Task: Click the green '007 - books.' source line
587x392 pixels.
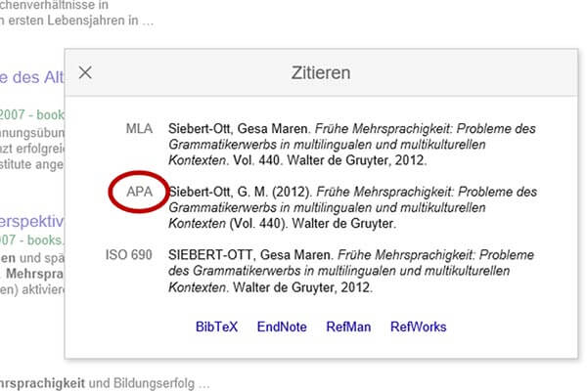Action: 31,240
